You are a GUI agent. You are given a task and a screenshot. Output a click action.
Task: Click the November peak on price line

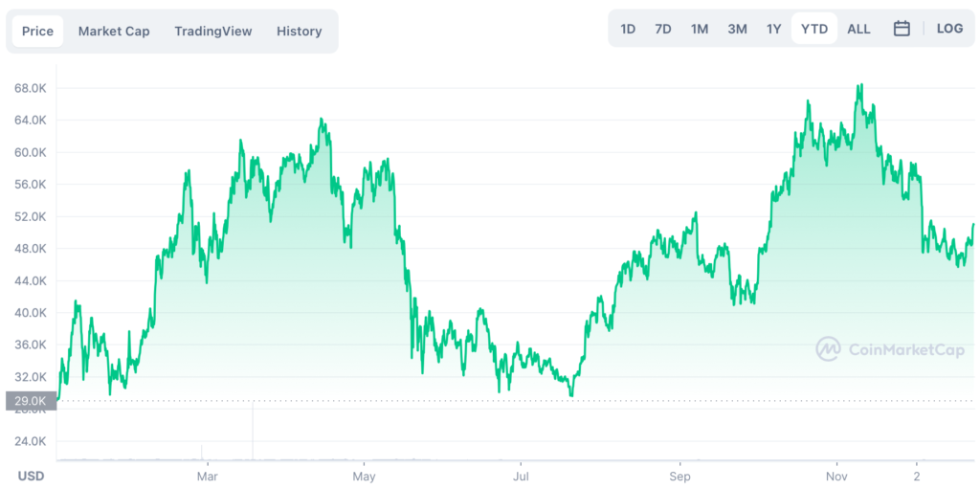861,85
